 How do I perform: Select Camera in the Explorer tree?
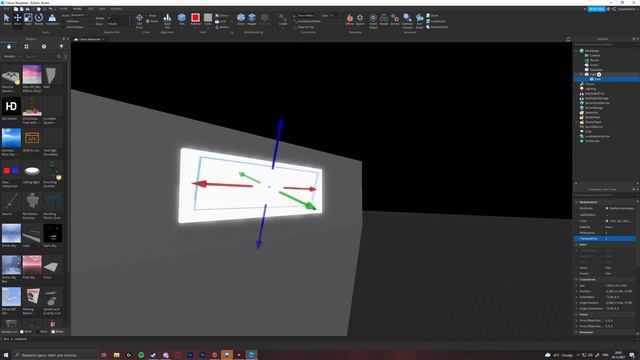pyautogui.click(x=594, y=56)
